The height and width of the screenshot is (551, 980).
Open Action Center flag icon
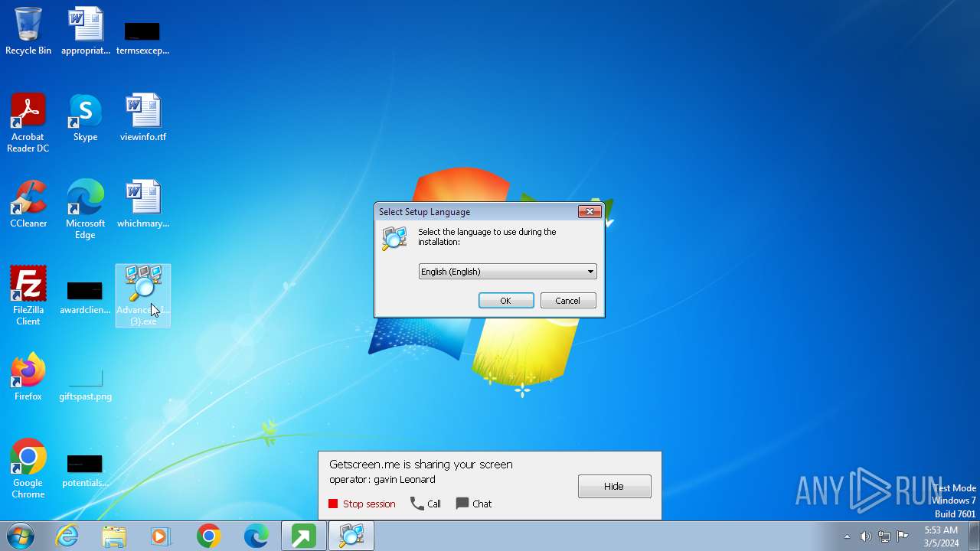(x=903, y=536)
